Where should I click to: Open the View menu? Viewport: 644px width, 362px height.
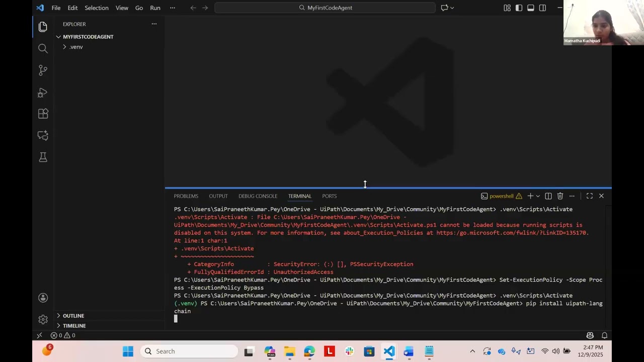[x=122, y=8]
